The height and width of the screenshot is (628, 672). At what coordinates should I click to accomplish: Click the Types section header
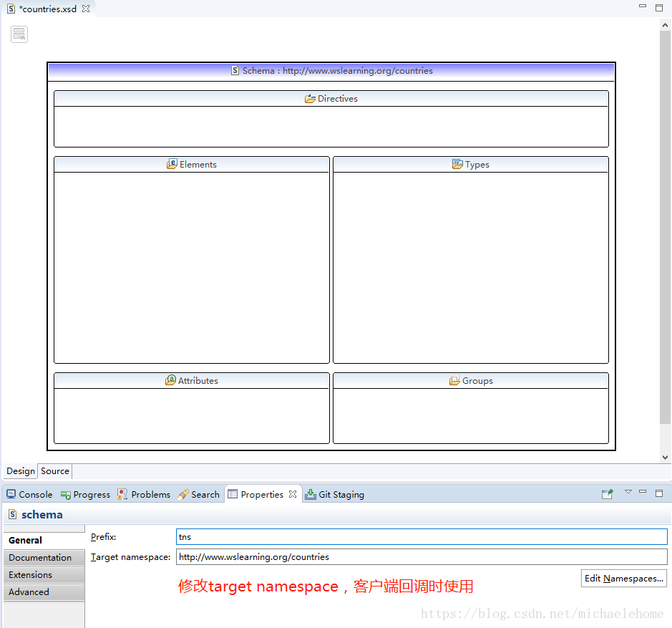coord(471,165)
